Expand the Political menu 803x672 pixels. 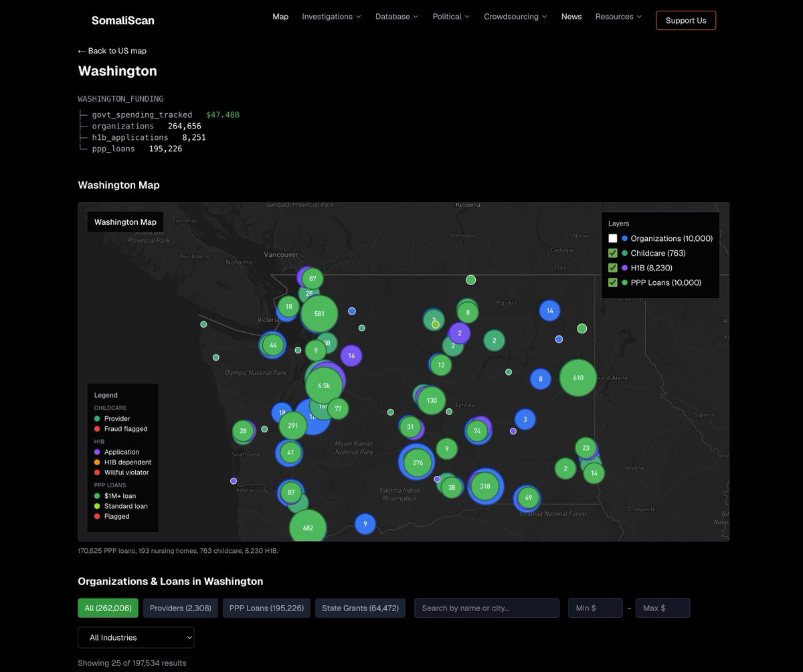pyautogui.click(x=451, y=17)
